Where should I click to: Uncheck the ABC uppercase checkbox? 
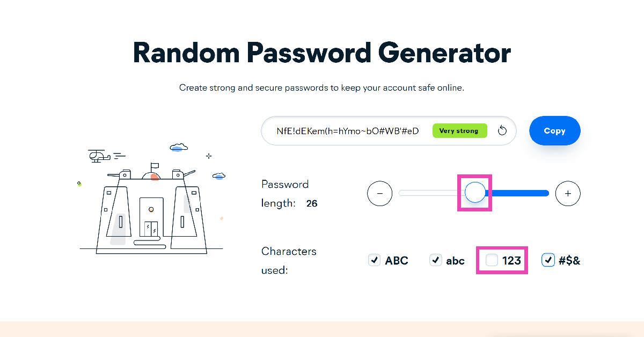374,260
